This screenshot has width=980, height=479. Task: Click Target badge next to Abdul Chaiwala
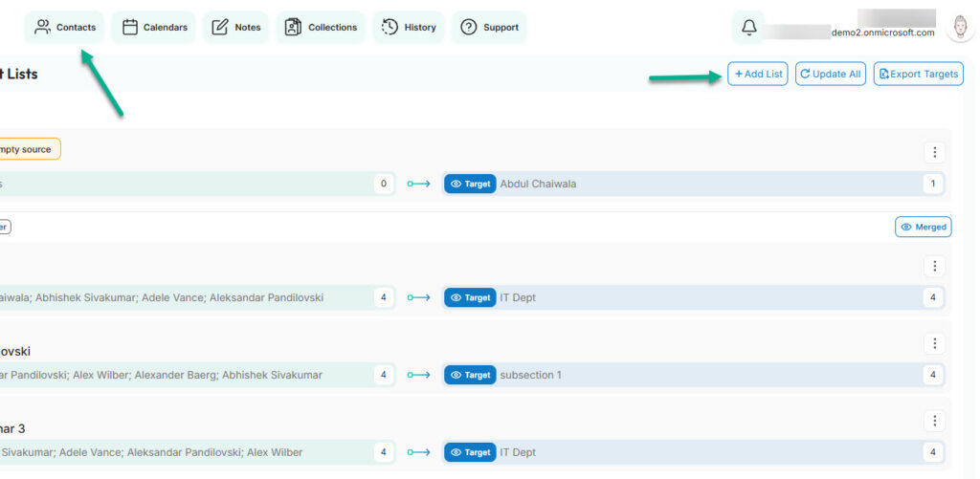coord(470,185)
